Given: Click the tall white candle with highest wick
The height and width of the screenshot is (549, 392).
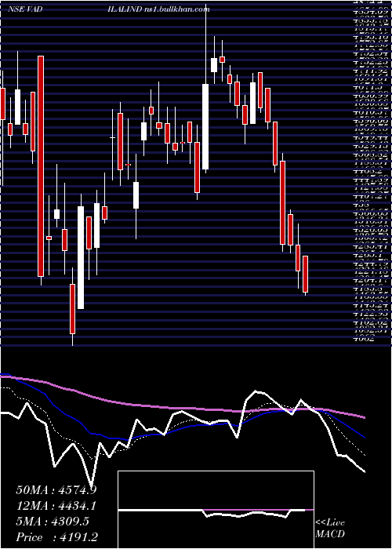Looking at the screenshot, I should coord(205,126).
